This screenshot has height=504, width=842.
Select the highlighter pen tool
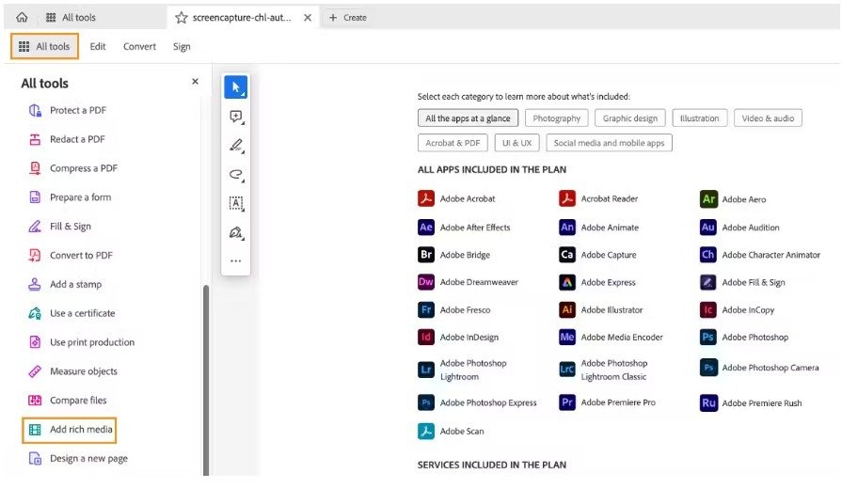[x=236, y=146]
